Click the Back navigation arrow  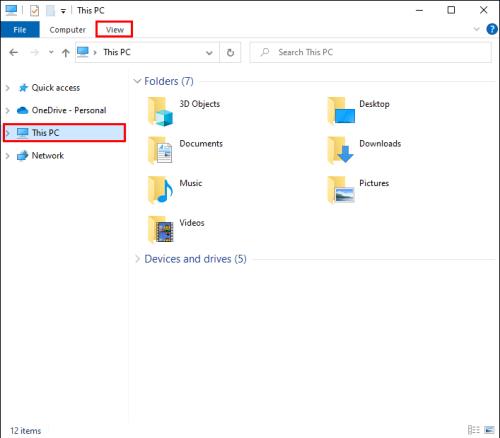pyautogui.click(x=14, y=52)
